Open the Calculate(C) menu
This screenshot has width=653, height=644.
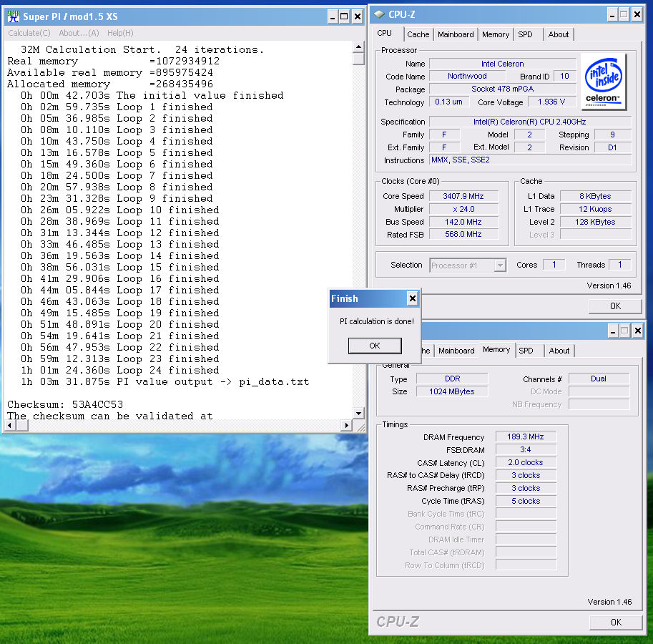tap(29, 33)
